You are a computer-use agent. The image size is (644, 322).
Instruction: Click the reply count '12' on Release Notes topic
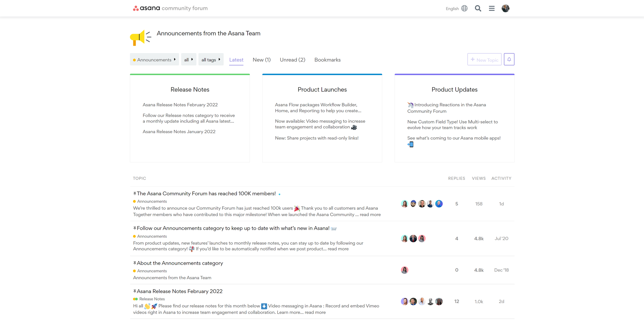[457, 301]
